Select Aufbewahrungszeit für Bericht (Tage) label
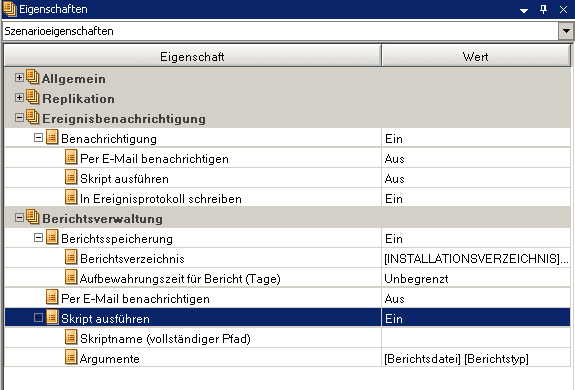Image resolution: width=575 pixels, height=390 pixels. (180, 279)
